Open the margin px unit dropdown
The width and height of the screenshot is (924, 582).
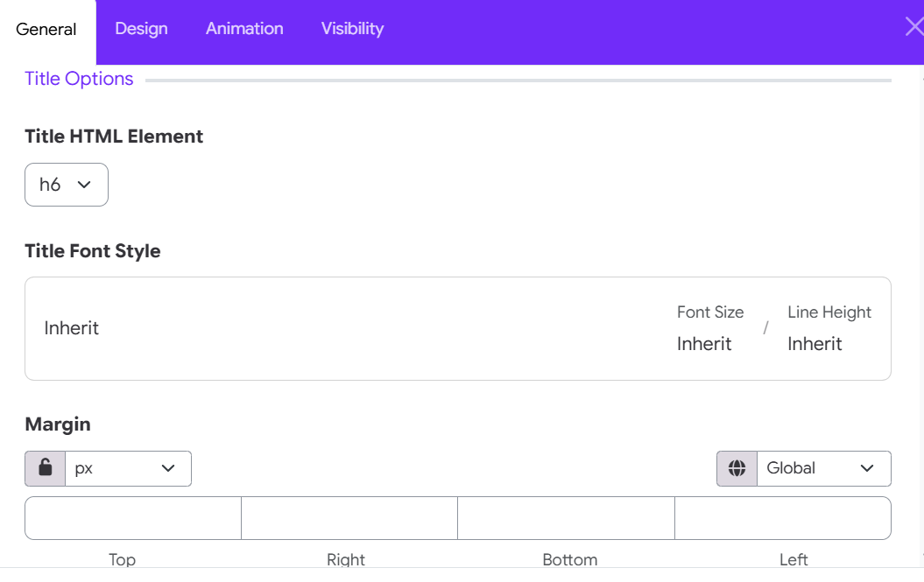(x=129, y=469)
